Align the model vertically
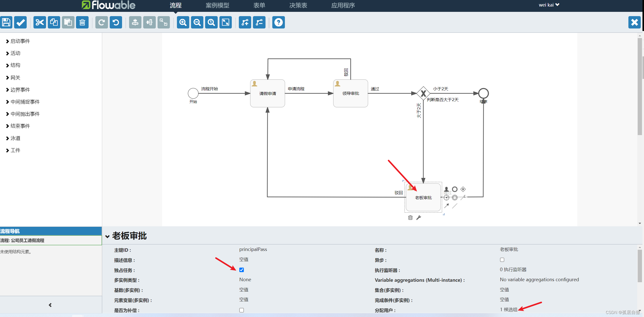This screenshot has height=317, width=644. point(135,22)
